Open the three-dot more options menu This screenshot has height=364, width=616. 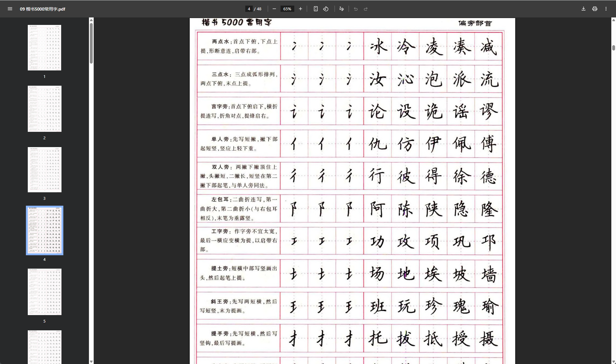tap(606, 9)
